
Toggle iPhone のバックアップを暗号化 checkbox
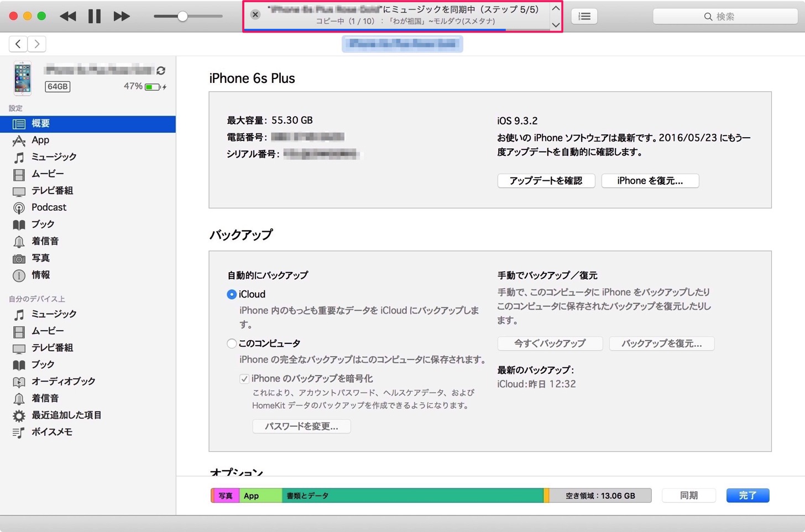point(244,379)
